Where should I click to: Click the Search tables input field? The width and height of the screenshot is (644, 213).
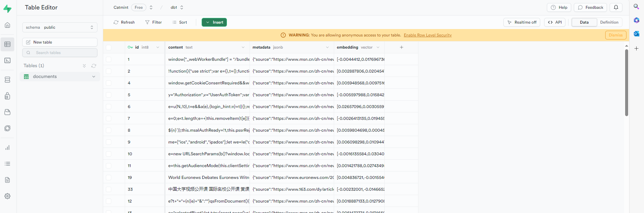coord(60,53)
